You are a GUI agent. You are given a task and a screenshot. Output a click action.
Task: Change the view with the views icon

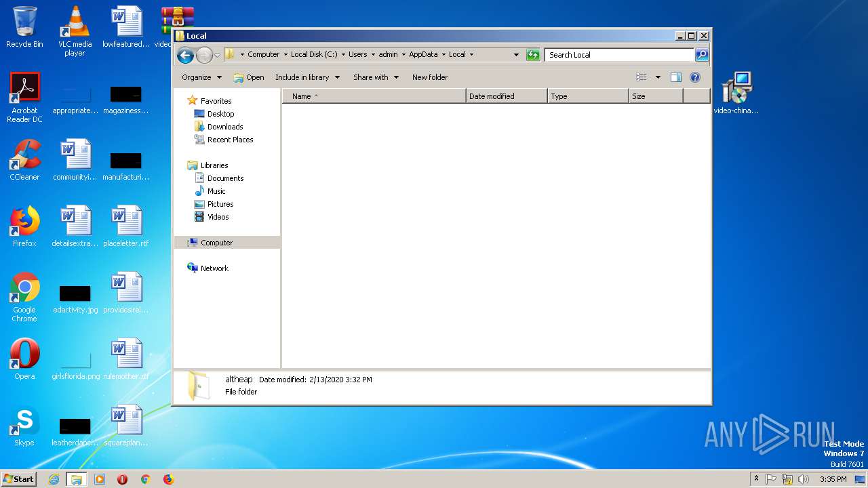(x=642, y=77)
